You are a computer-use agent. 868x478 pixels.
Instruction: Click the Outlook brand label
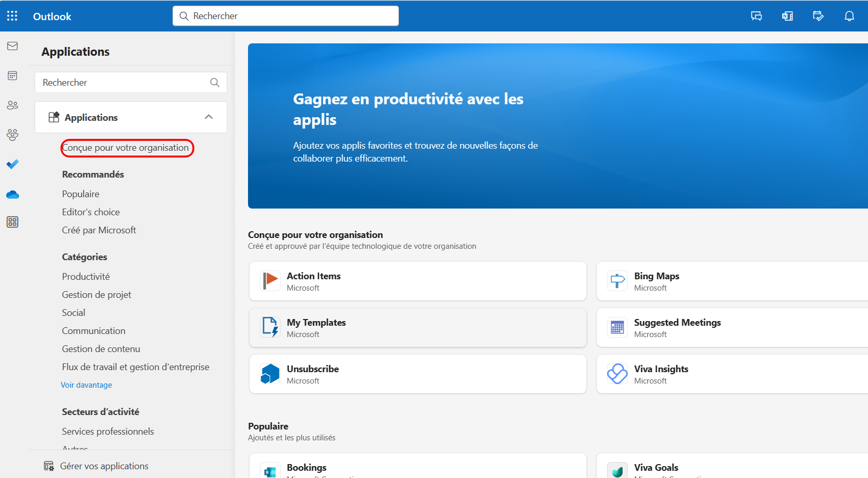tap(52, 17)
